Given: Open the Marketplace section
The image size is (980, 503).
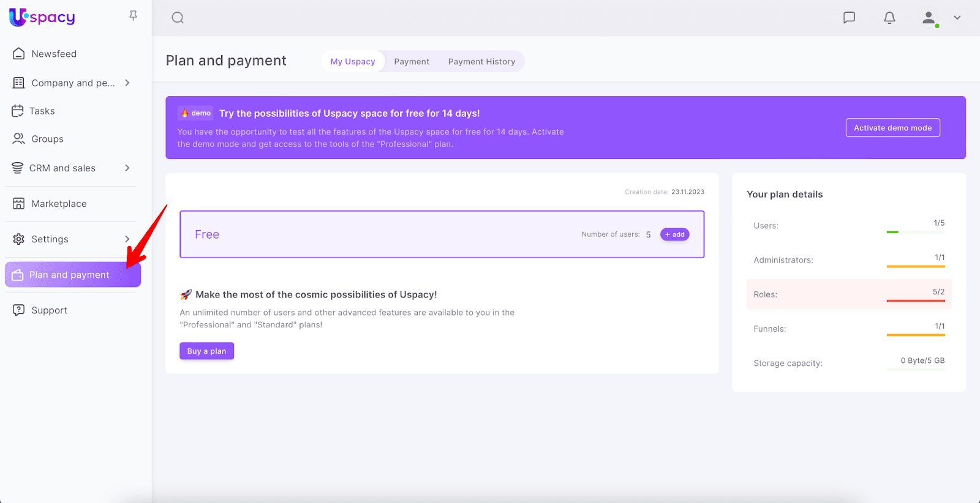Looking at the screenshot, I should point(59,204).
